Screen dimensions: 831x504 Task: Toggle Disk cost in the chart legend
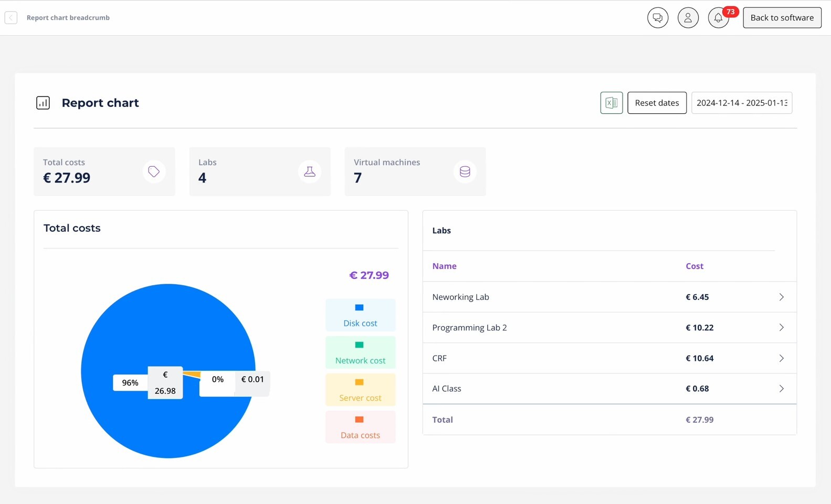coord(360,315)
